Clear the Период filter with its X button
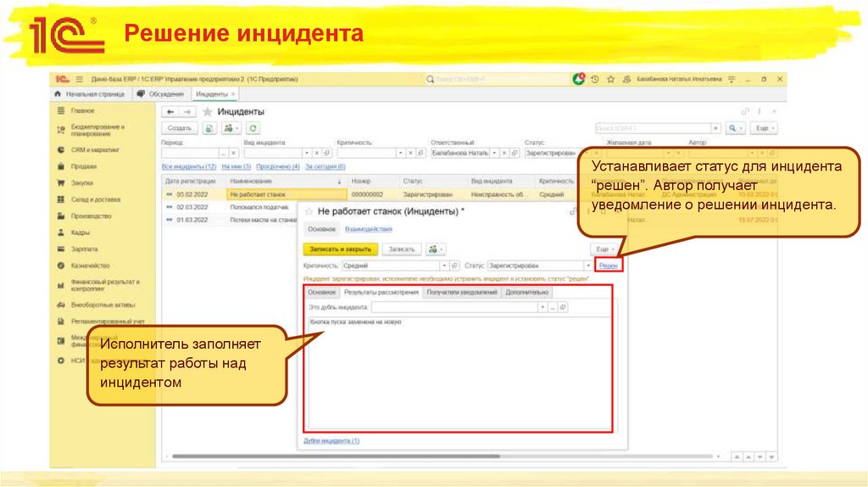This screenshot has width=868, height=487. 234,153
